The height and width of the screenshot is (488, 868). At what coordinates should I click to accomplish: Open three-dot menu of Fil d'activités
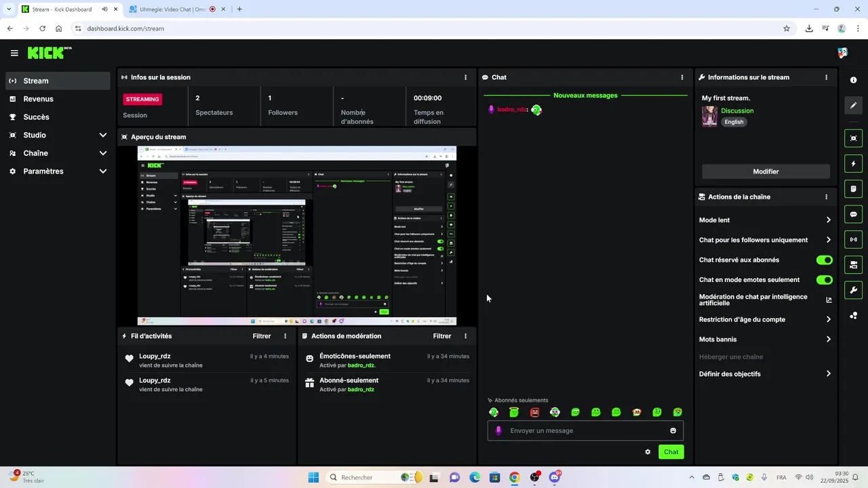[x=285, y=336]
